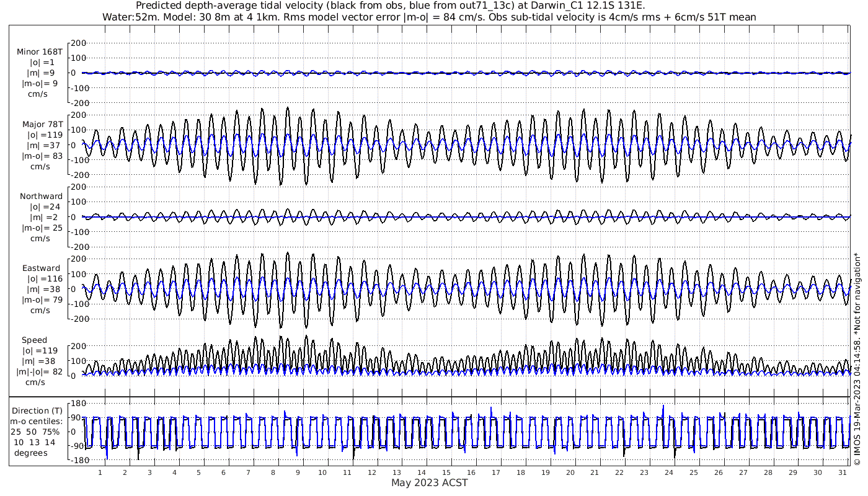Select the 'Water:52m. Model' subtitle line
This screenshot has height=496, width=868.
pos(429,17)
